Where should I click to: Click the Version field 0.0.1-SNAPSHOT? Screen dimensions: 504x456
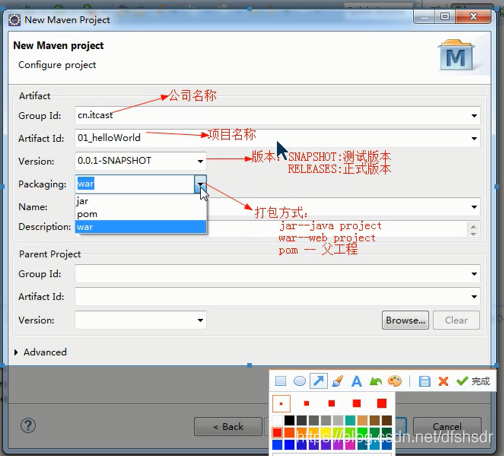(141, 161)
